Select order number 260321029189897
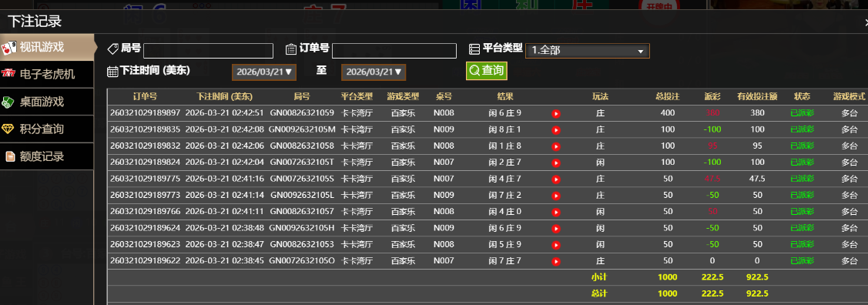The image size is (868, 305). (145, 113)
